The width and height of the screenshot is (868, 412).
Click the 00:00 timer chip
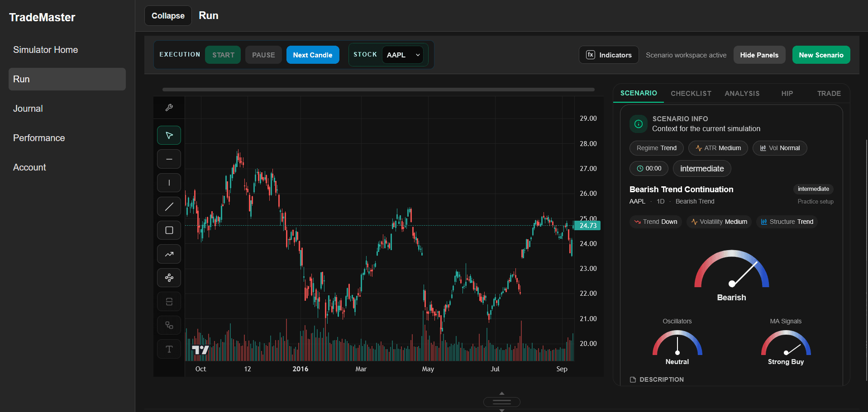click(x=649, y=169)
